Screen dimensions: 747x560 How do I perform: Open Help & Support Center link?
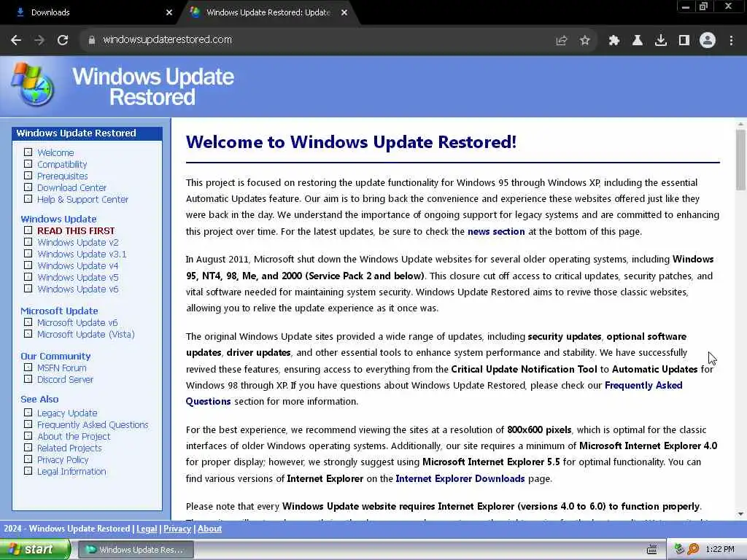(x=83, y=200)
